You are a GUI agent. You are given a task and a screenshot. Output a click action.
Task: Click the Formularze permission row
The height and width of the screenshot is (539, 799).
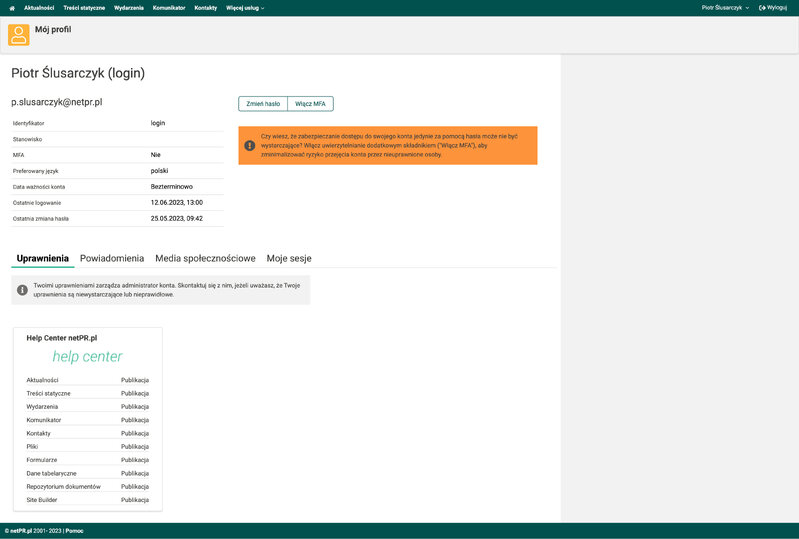click(x=88, y=460)
